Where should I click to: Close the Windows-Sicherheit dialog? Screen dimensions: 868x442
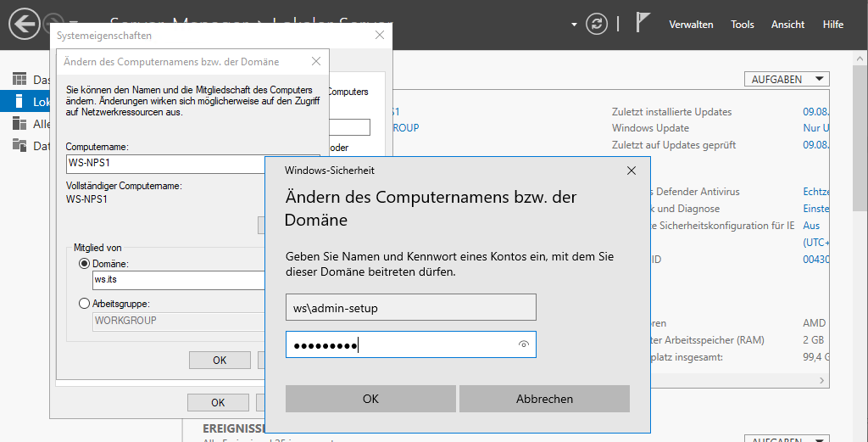(x=631, y=171)
